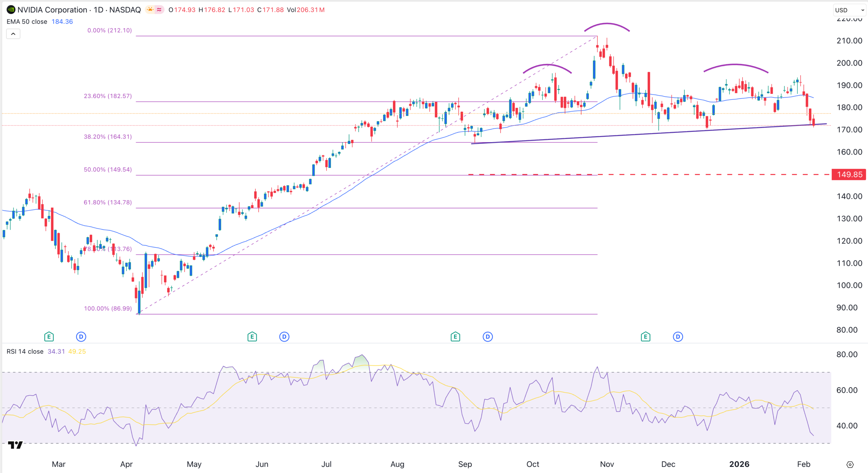Image resolution: width=868 pixels, height=473 pixels.
Task: Click the earnings E marker under March
Action: coord(48,337)
